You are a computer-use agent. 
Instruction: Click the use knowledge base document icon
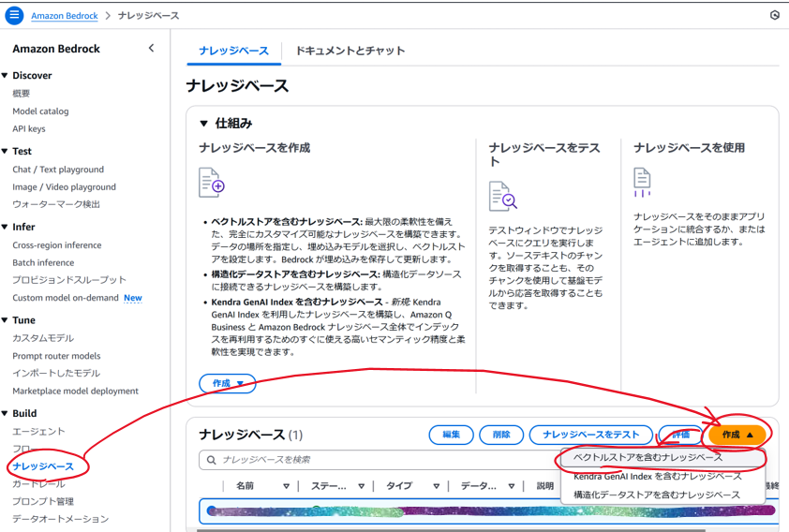point(642,182)
